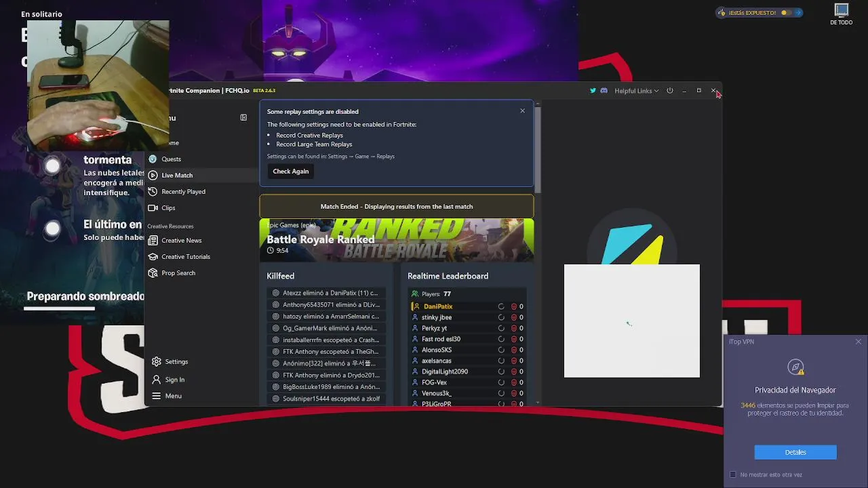868x488 pixels.
Task: Click the Recently Played history icon
Action: 153,192
